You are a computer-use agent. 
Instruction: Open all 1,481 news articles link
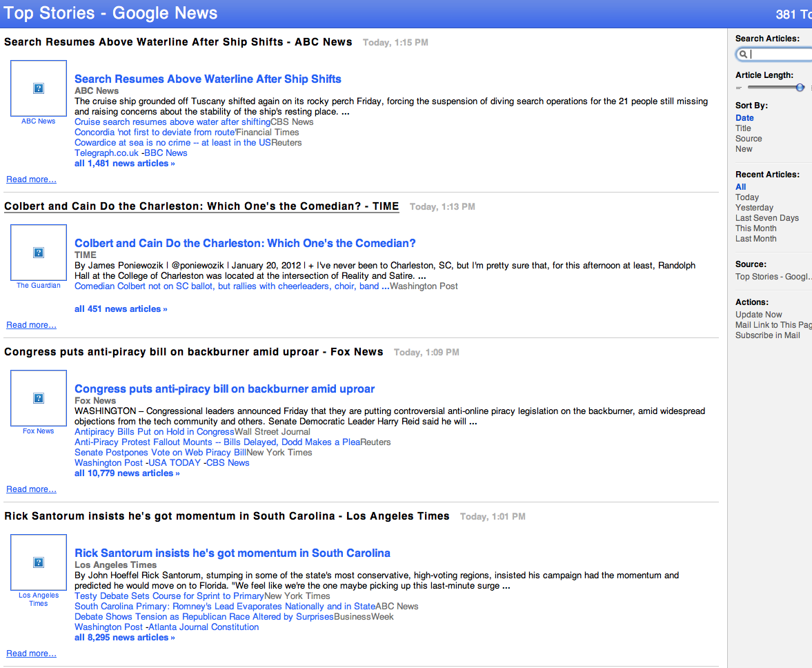click(125, 164)
